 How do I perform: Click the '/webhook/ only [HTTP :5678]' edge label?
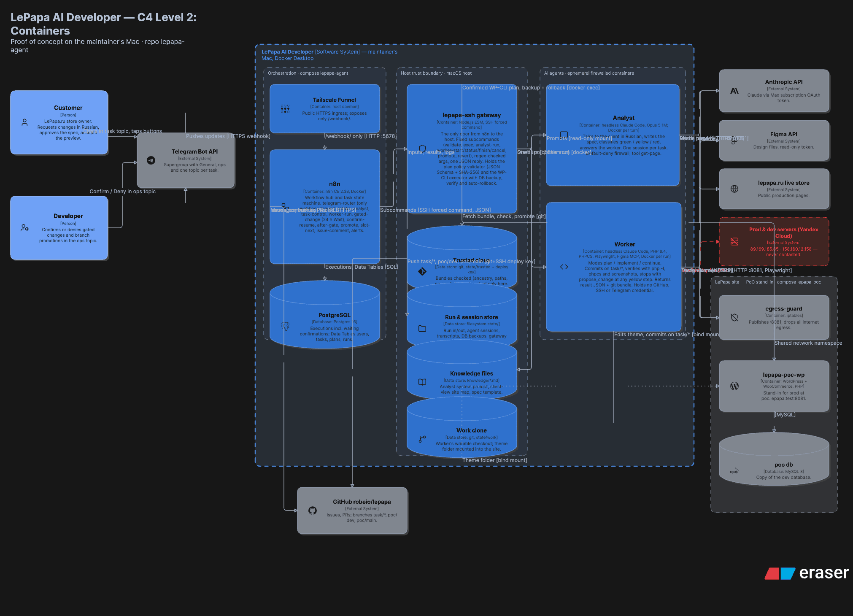tap(360, 136)
